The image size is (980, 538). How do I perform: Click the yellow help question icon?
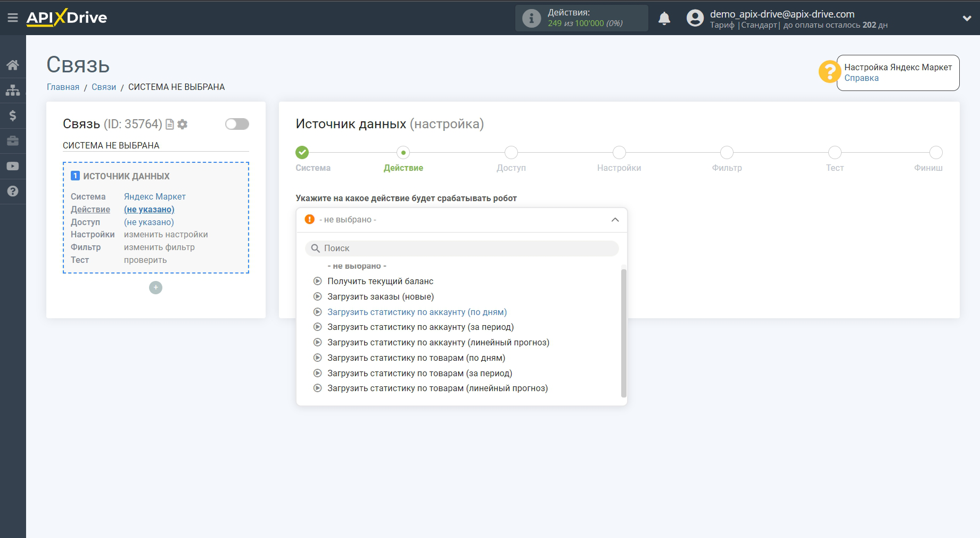click(829, 71)
